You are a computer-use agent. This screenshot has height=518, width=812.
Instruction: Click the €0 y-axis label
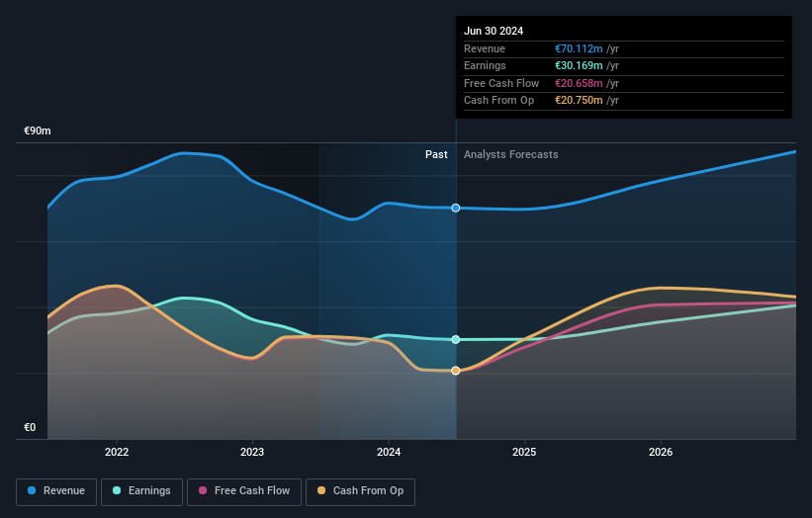pyautogui.click(x=30, y=427)
